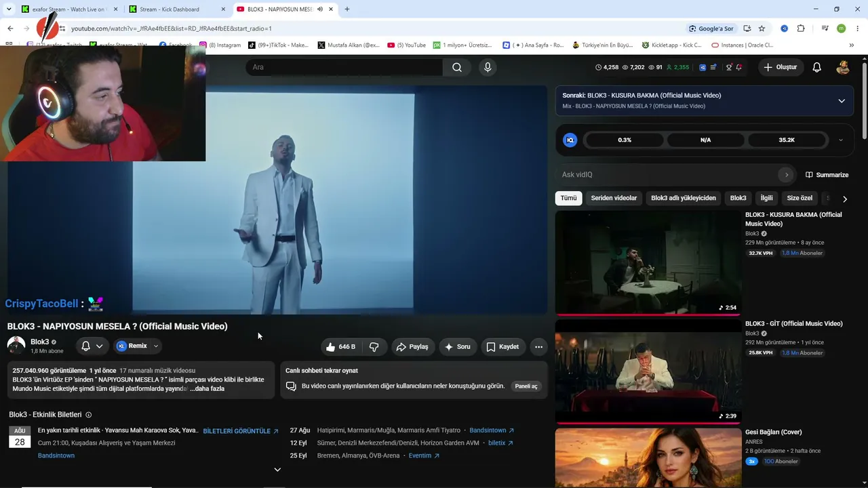
Task: Open channel notification bell dropdown
Action: point(92,346)
